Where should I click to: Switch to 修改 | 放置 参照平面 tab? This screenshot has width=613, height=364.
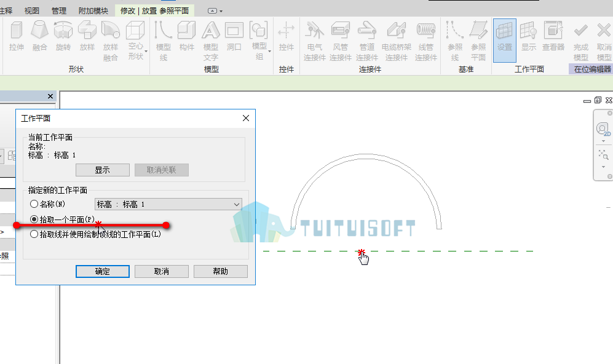(154, 10)
